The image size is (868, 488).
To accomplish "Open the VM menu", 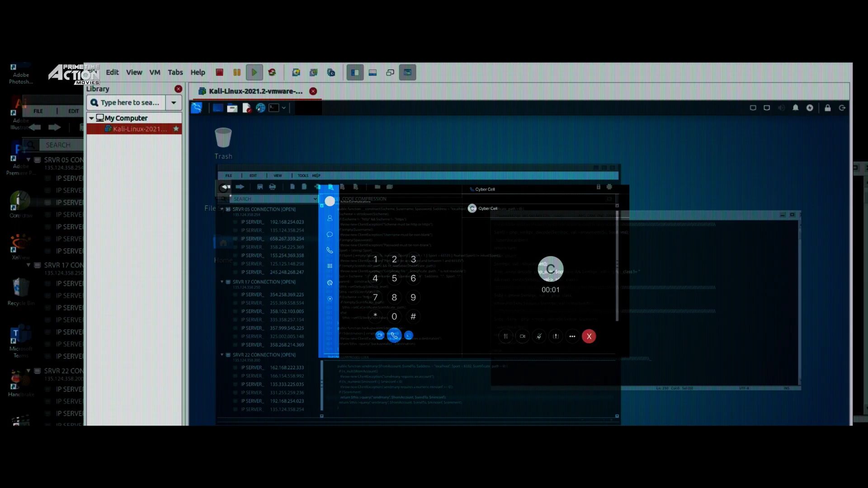I will [155, 72].
